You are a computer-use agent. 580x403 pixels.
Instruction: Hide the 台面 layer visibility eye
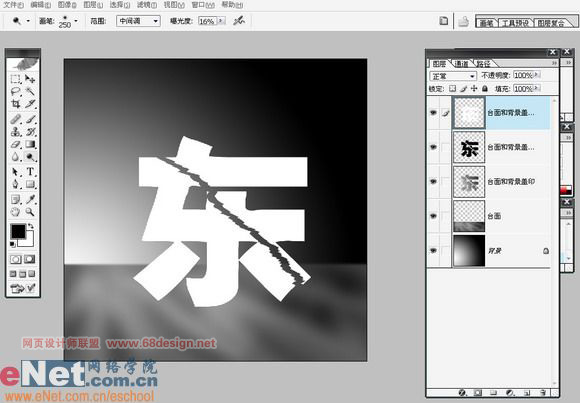[x=433, y=216]
